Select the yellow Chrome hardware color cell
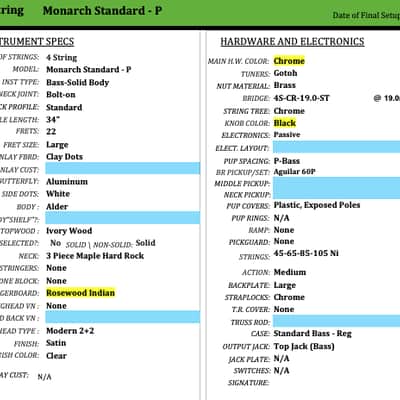Image resolution: width=400 pixels, height=400 pixels. pyautogui.click(x=289, y=61)
